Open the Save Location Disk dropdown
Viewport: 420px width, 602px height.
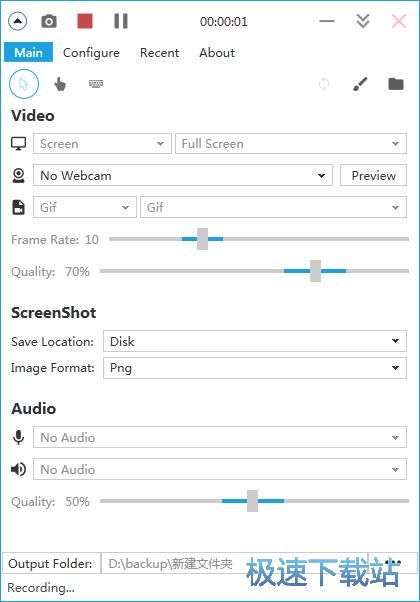255,341
